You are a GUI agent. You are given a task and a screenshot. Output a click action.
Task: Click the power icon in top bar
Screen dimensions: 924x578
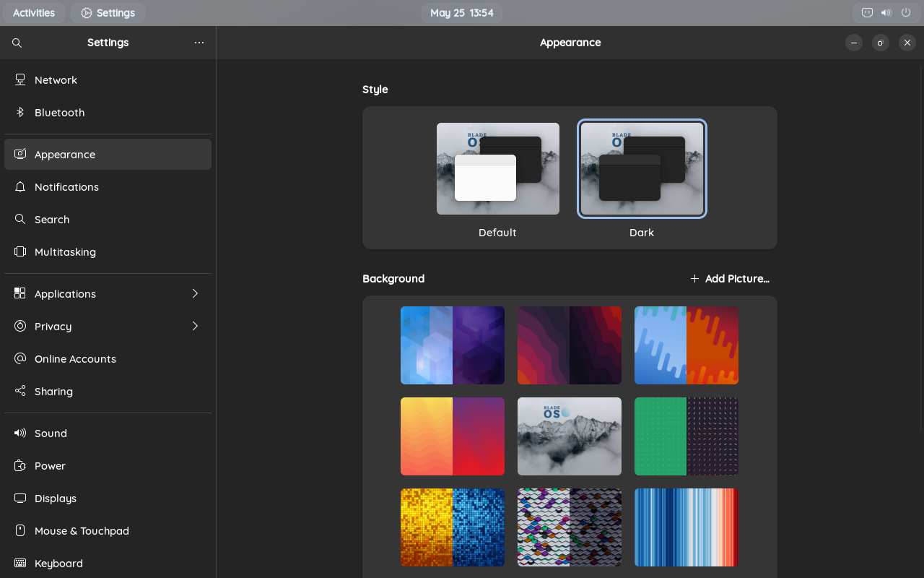coord(906,13)
